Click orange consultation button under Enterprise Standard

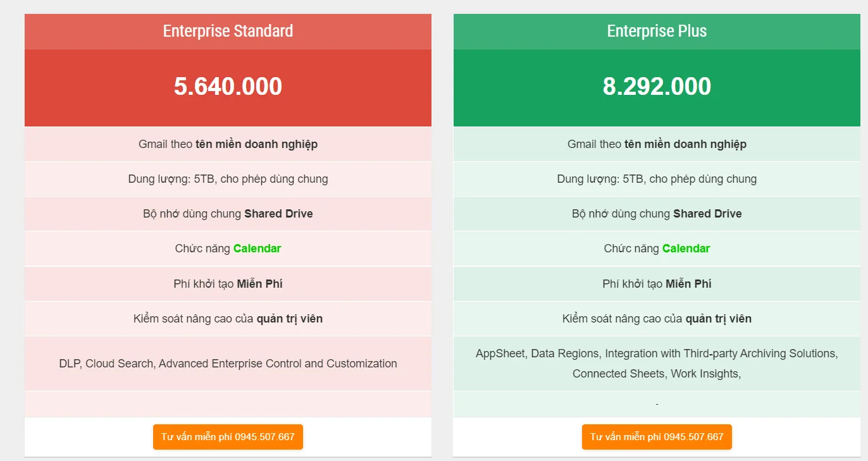tap(228, 437)
